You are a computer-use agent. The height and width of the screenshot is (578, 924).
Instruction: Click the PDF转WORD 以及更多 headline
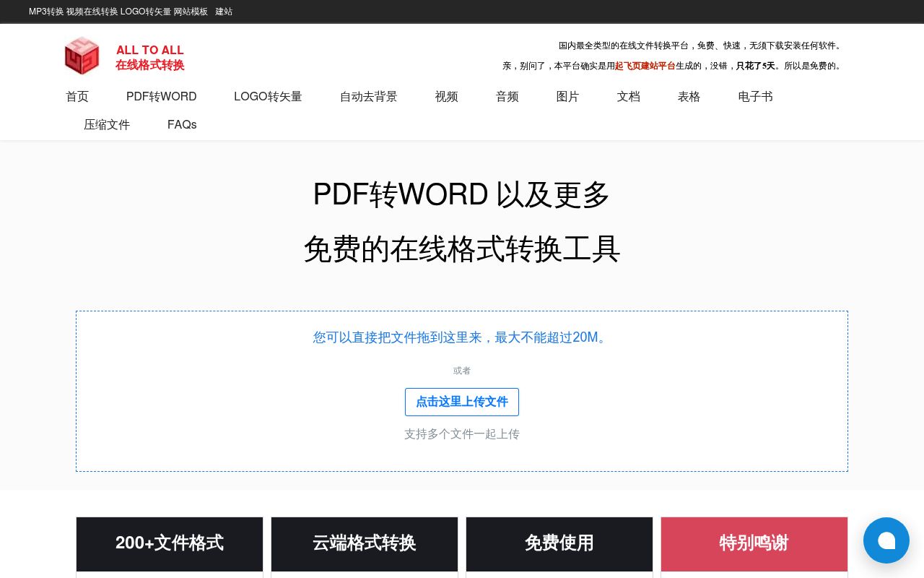(x=462, y=195)
